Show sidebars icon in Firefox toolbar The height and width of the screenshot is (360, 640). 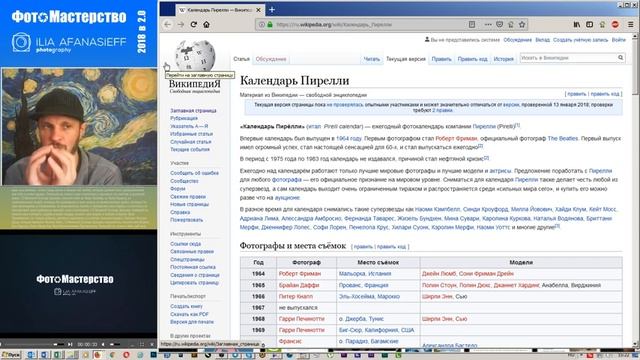coord(589,24)
